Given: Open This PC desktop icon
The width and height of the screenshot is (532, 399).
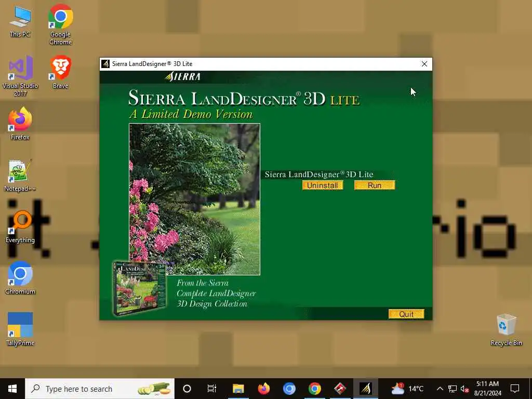Looking at the screenshot, I should [x=20, y=21].
